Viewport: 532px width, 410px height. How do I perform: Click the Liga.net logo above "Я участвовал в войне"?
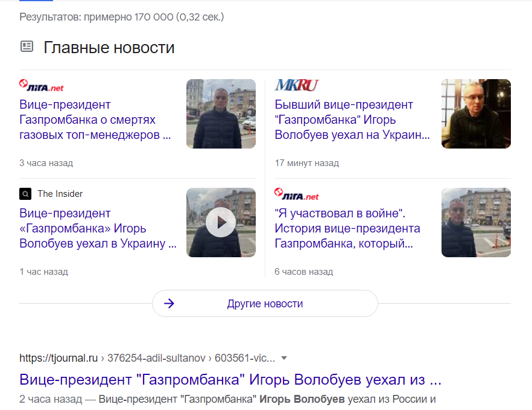coord(297,194)
